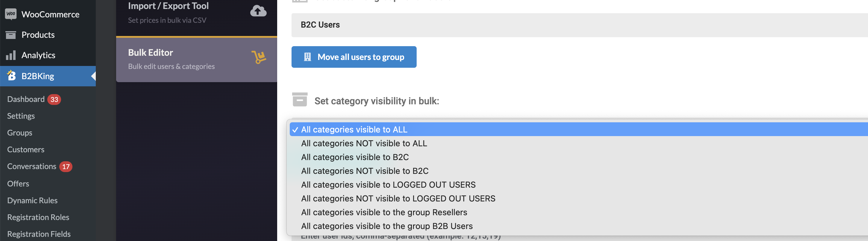
Task: Select All categories visible to LOGGED OUT USERS
Action: click(x=388, y=185)
